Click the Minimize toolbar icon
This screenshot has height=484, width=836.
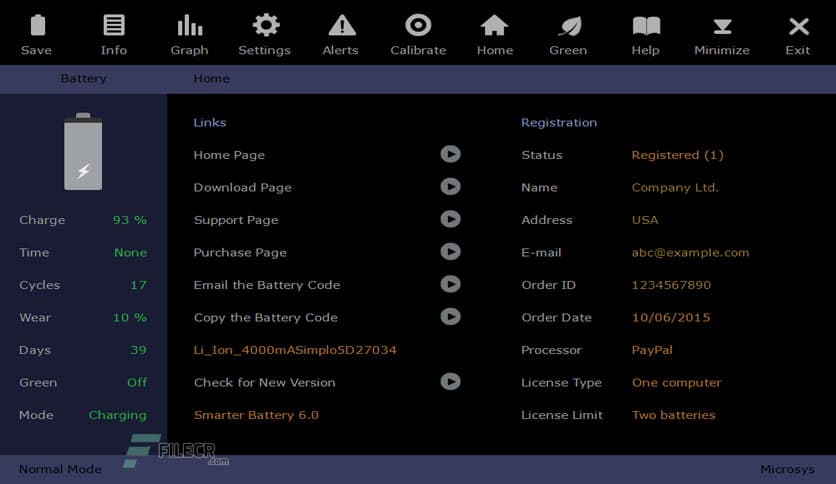click(722, 26)
